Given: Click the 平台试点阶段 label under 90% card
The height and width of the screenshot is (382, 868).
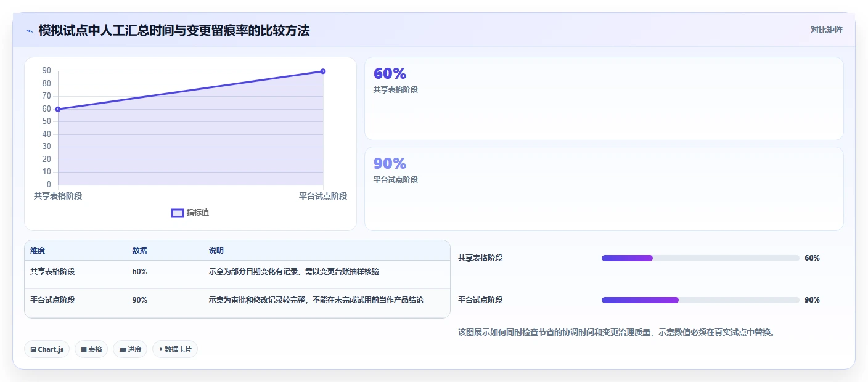Looking at the screenshot, I should pyautogui.click(x=396, y=180).
